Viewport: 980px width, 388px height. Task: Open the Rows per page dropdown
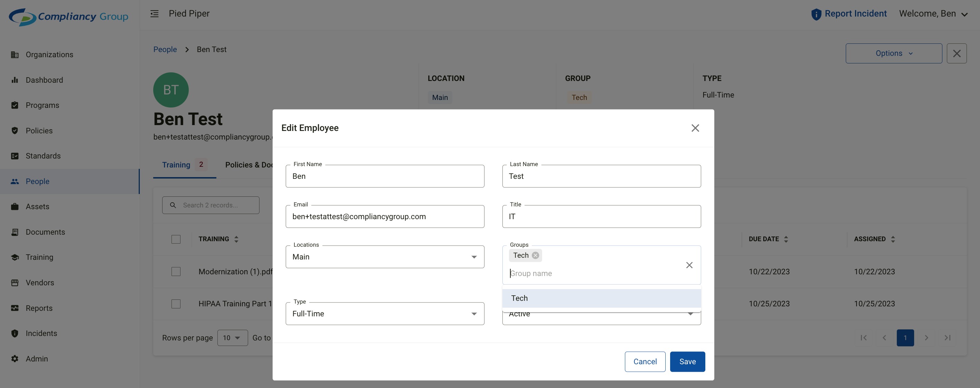point(232,338)
